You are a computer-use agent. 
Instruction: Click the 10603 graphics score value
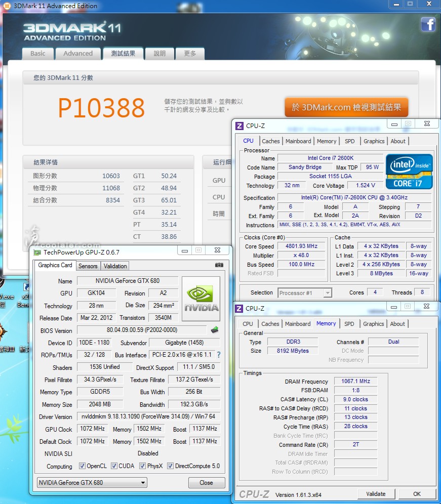pos(111,176)
